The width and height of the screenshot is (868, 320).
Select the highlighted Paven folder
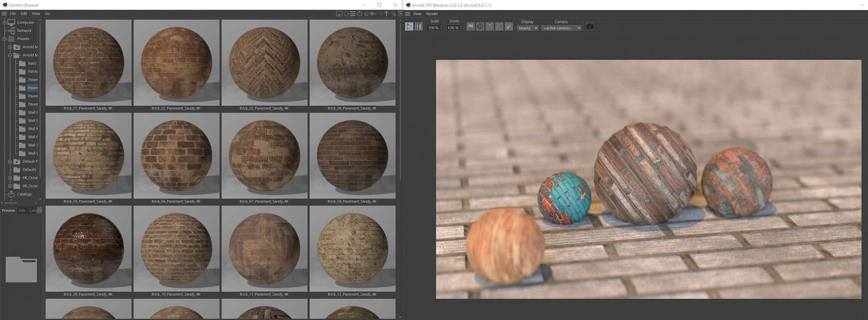pyautogui.click(x=33, y=88)
